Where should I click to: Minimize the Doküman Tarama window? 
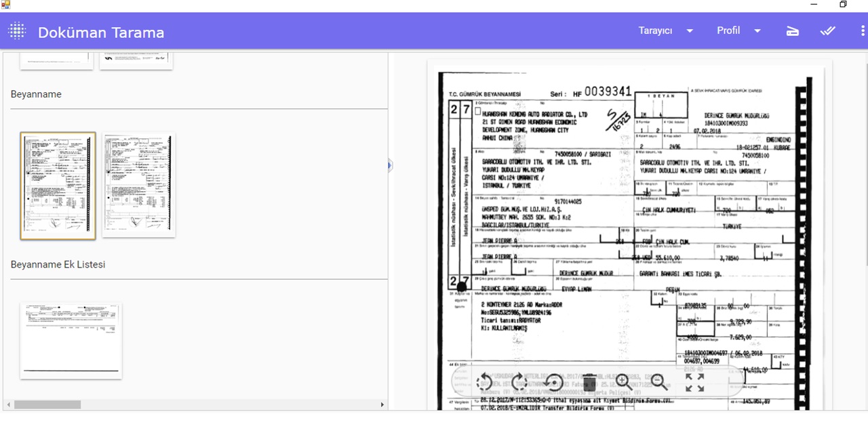point(814,5)
